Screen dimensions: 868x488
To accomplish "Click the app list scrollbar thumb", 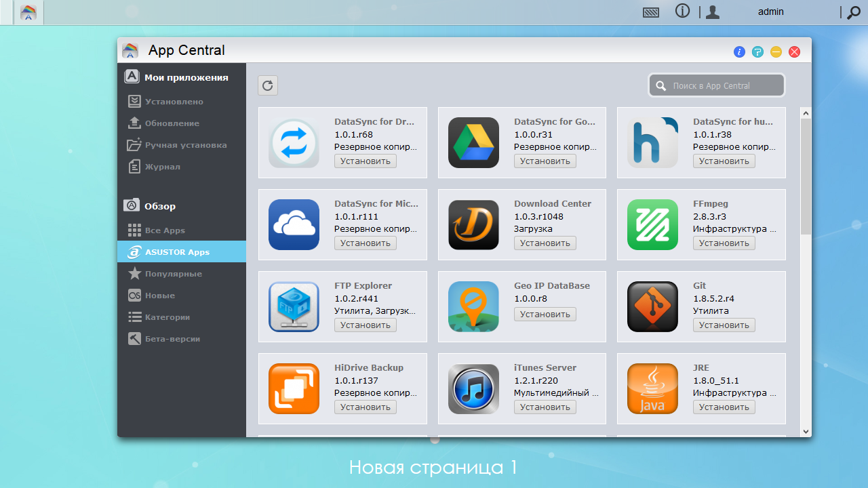I will [x=806, y=177].
